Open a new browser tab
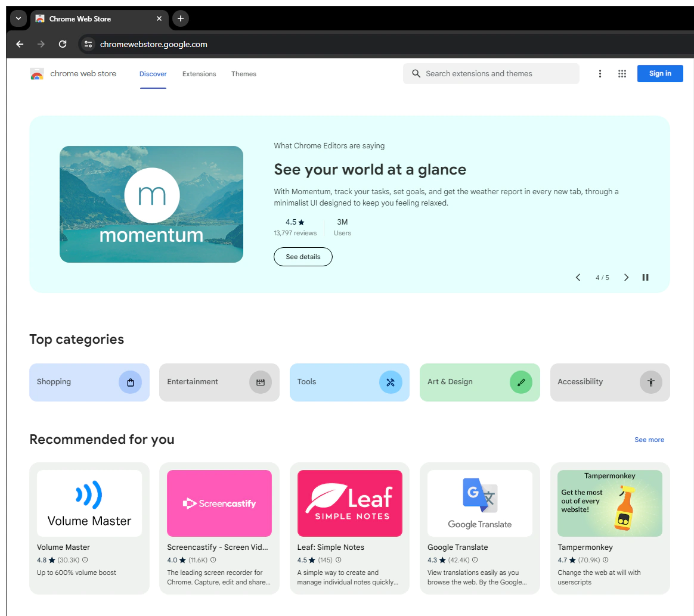Image resolution: width=694 pixels, height=616 pixels. tap(181, 18)
